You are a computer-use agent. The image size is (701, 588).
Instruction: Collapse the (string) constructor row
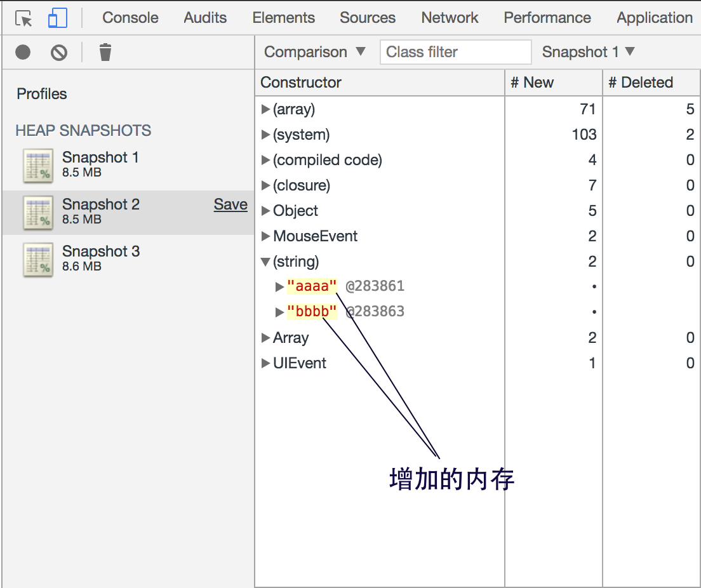(265, 262)
